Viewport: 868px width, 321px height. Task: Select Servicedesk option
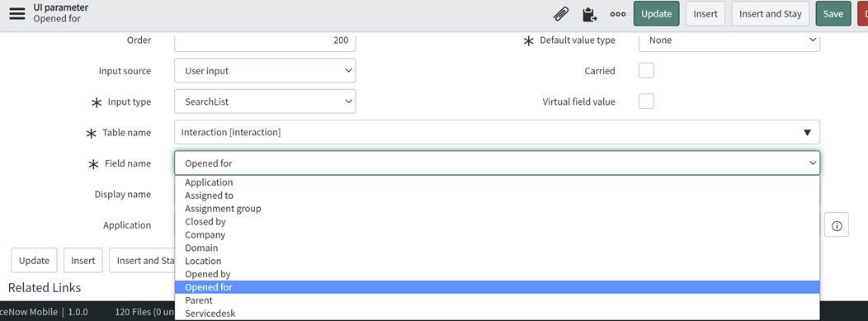point(497,314)
